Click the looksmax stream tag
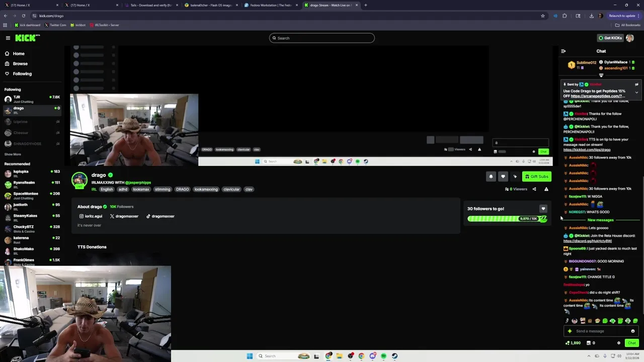Viewport: 644px width, 362px height. [x=141, y=190]
